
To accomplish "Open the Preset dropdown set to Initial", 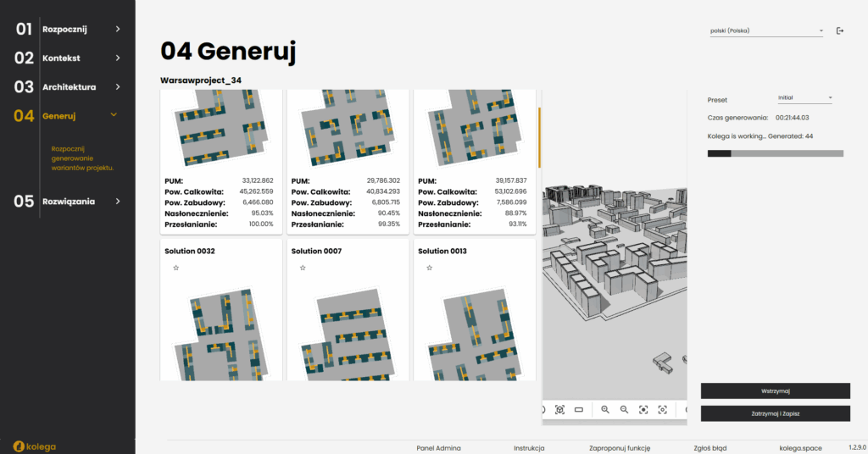I will click(x=804, y=98).
